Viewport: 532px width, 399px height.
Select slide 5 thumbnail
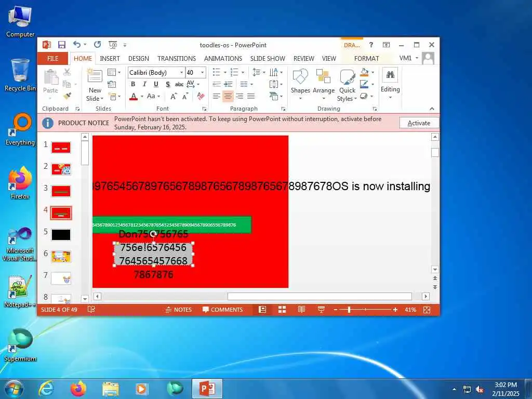point(61,234)
